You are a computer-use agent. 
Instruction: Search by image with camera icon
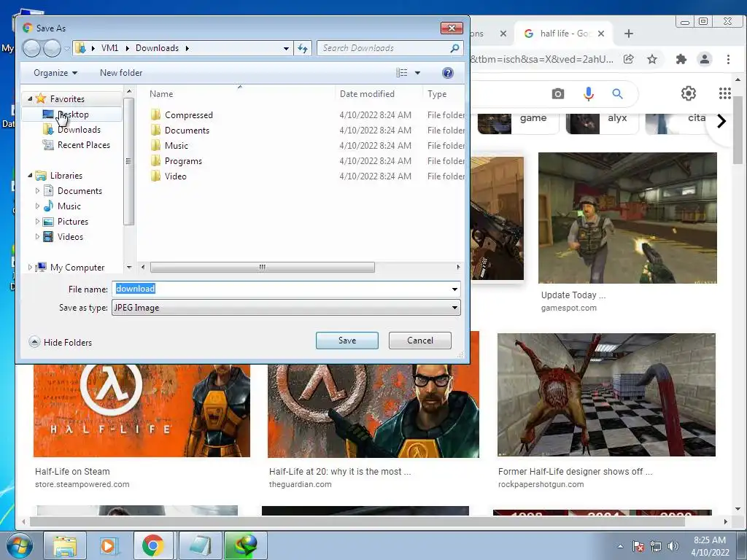tap(558, 94)
